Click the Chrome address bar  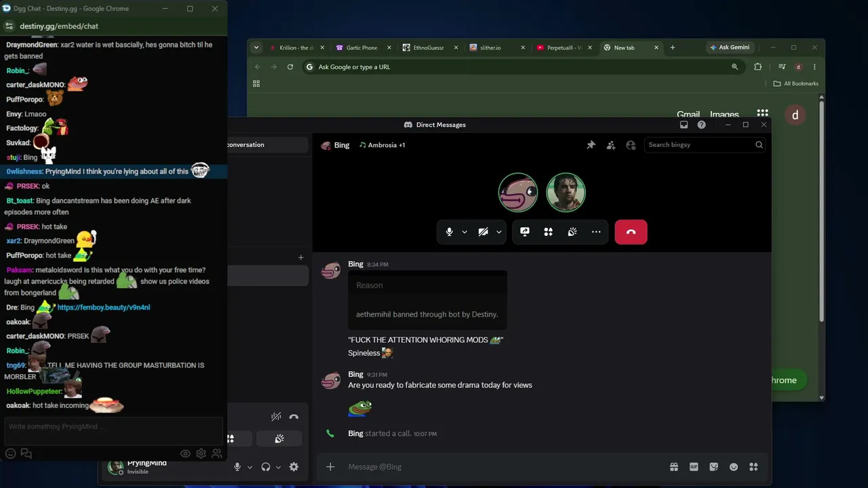click(522, 66)
